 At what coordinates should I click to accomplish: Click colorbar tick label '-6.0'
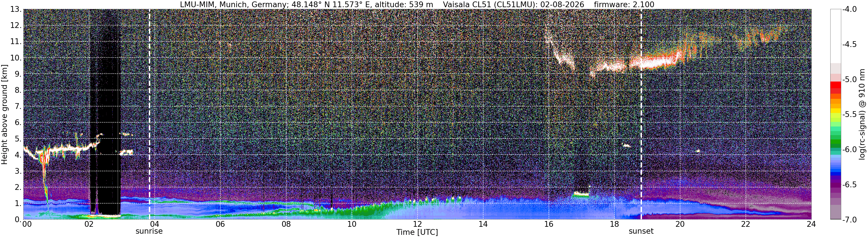[850, 150]
